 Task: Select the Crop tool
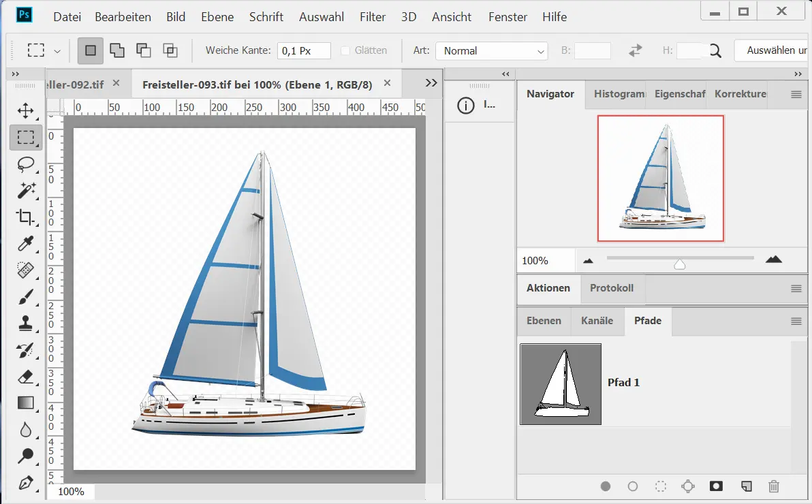point(26,217)
